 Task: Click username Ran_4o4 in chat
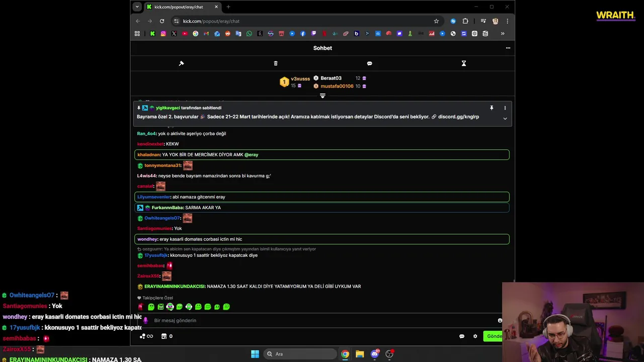(x=146, y=134)
